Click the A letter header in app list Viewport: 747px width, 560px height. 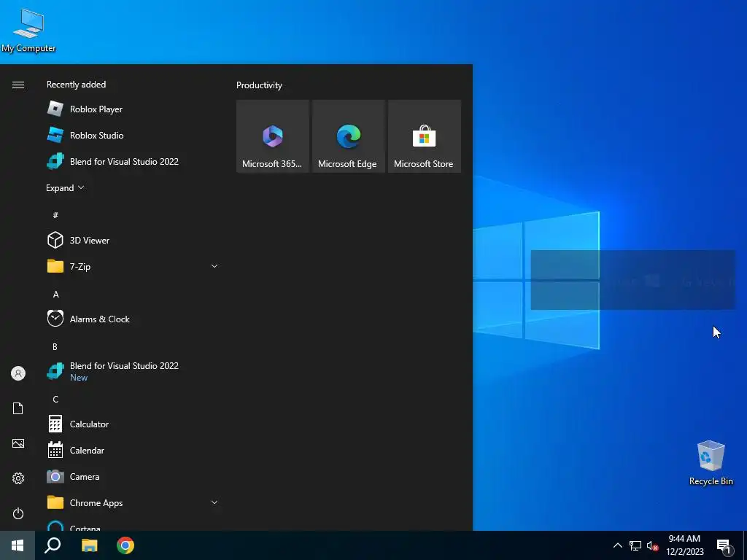[55, 295]
